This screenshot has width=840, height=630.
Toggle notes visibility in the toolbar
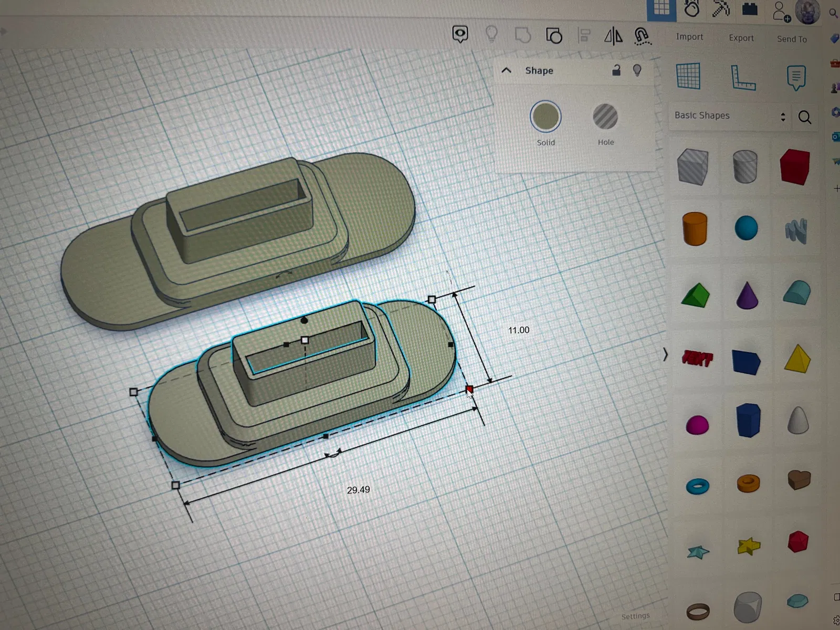click(x=460, y=34)
